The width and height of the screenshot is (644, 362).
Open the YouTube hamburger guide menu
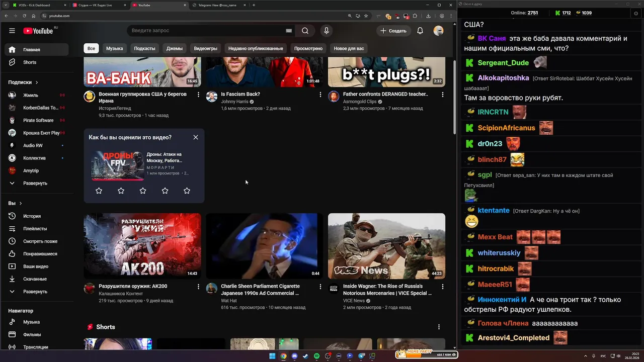[12, 31]
